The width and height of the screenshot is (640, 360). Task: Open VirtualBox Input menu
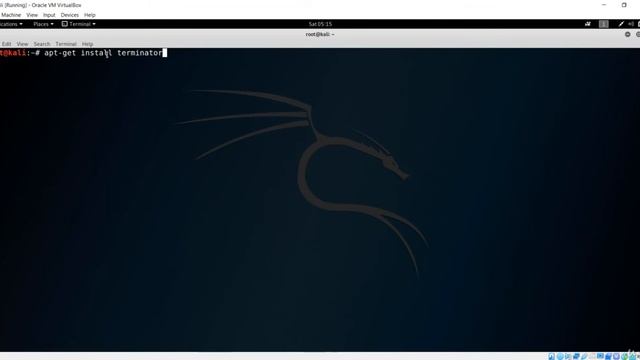point(49,15)
